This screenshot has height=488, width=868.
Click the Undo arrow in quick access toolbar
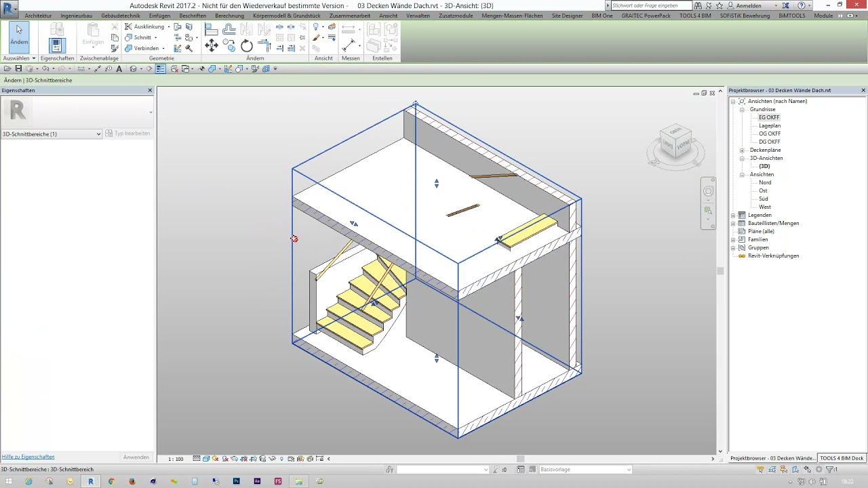(45, 68)
